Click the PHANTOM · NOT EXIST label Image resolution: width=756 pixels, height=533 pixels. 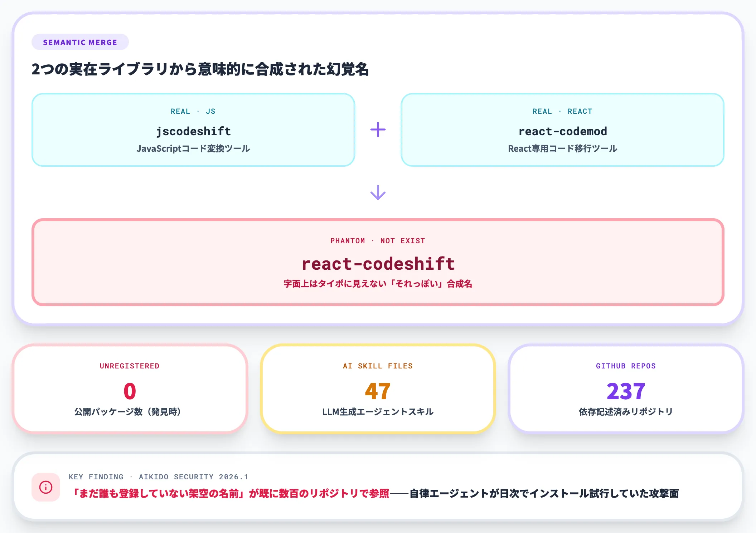pyautogui.click(x=378, y=241)
